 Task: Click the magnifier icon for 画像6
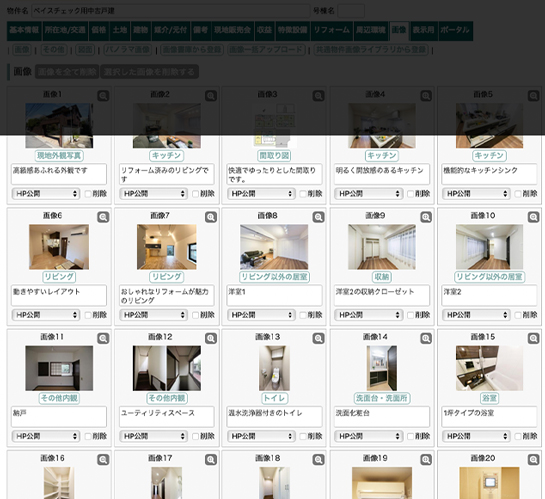pos(103,217)
